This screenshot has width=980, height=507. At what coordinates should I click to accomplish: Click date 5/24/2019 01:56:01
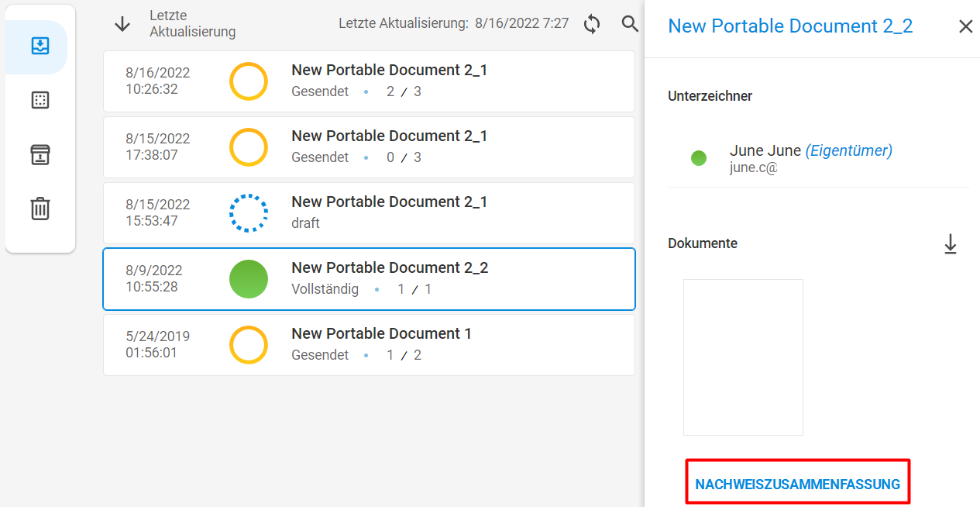tap(157, 345)
